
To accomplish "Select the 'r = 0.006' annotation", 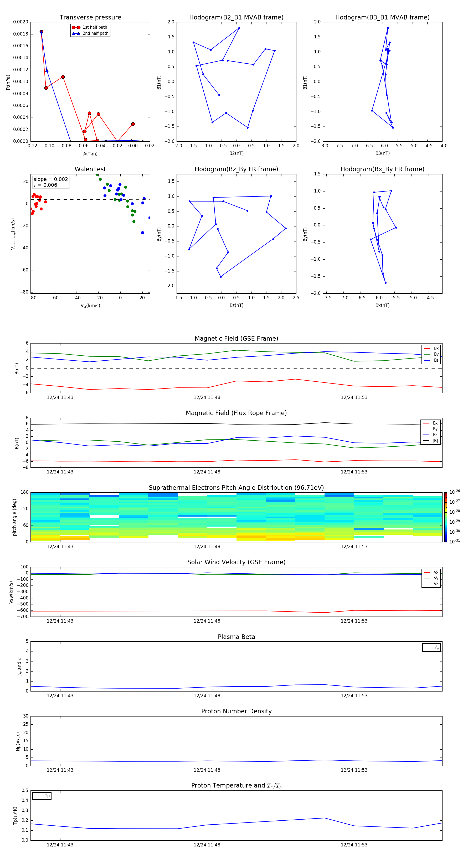I will tap(45, 185).
